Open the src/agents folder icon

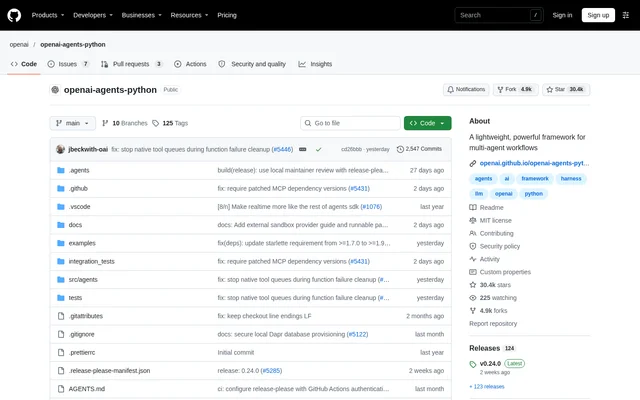[61, 280]
